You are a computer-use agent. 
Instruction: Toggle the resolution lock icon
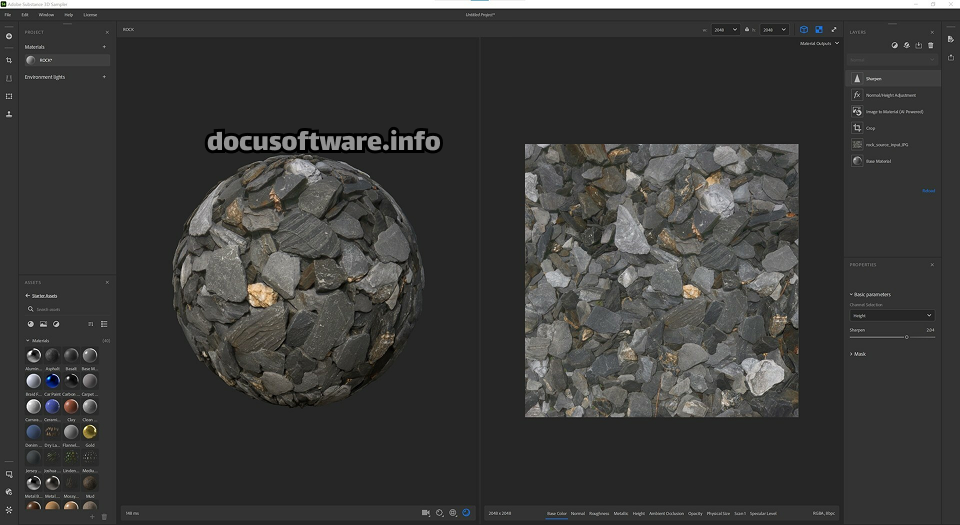click(x=747, y=29)
